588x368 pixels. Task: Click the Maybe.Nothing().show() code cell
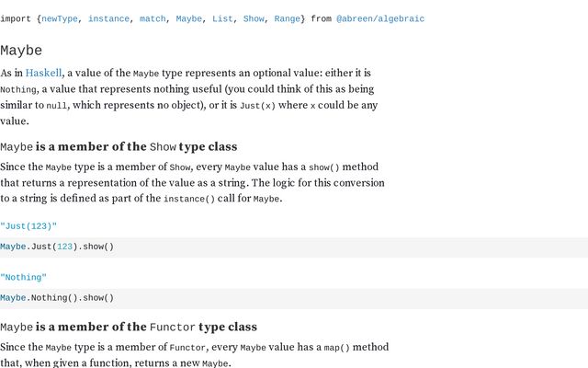tap(294, 298)
